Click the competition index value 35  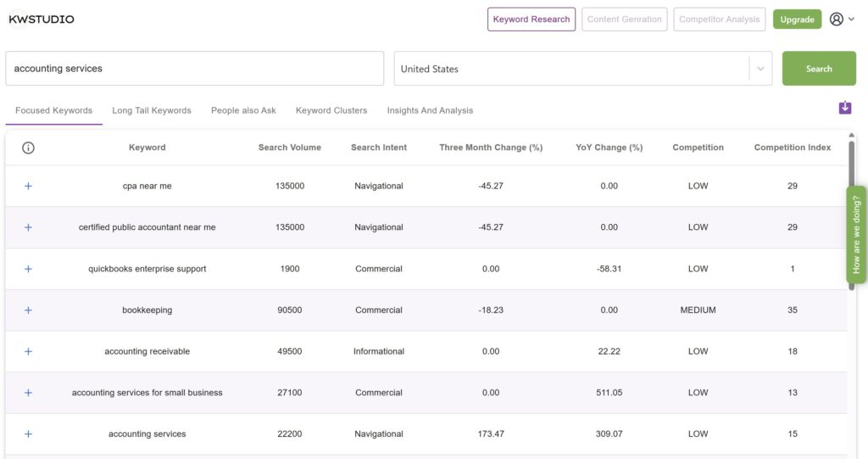793,310
